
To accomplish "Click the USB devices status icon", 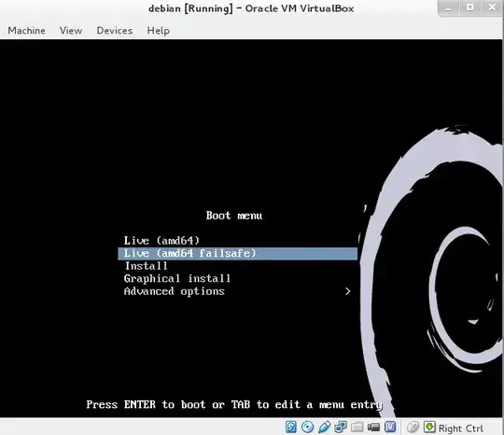I will click(324, 427).
